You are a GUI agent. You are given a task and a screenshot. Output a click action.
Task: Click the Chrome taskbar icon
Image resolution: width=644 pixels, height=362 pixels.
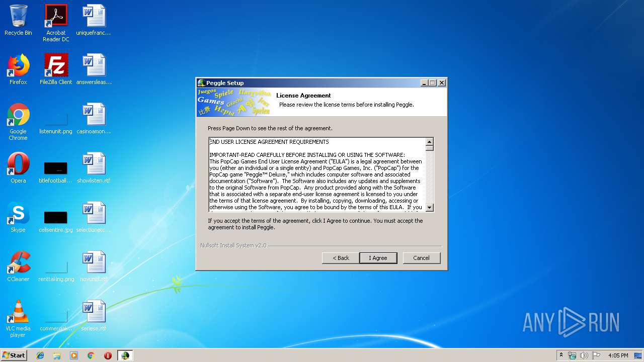[91, 355]
